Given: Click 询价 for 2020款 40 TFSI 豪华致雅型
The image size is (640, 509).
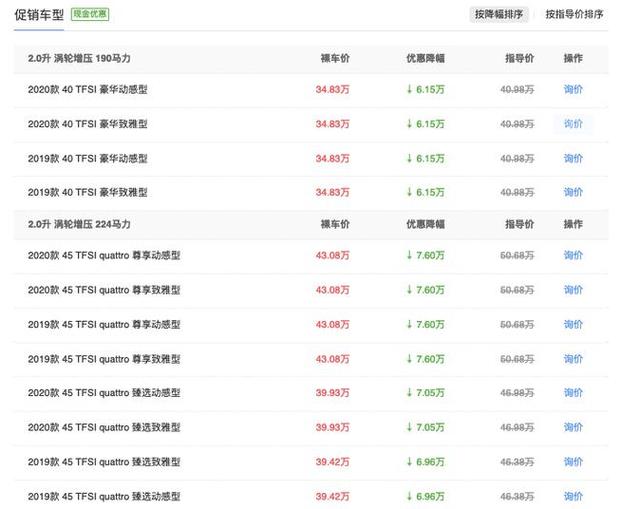Looking at the screenshot, I should click(x=573, y=124).
